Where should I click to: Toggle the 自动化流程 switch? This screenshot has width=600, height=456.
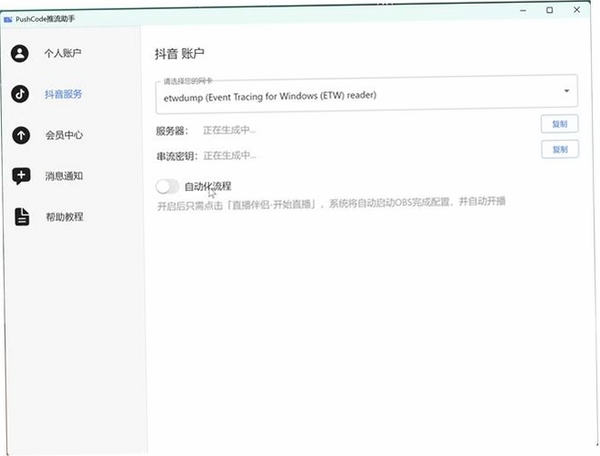pos(167,187)
